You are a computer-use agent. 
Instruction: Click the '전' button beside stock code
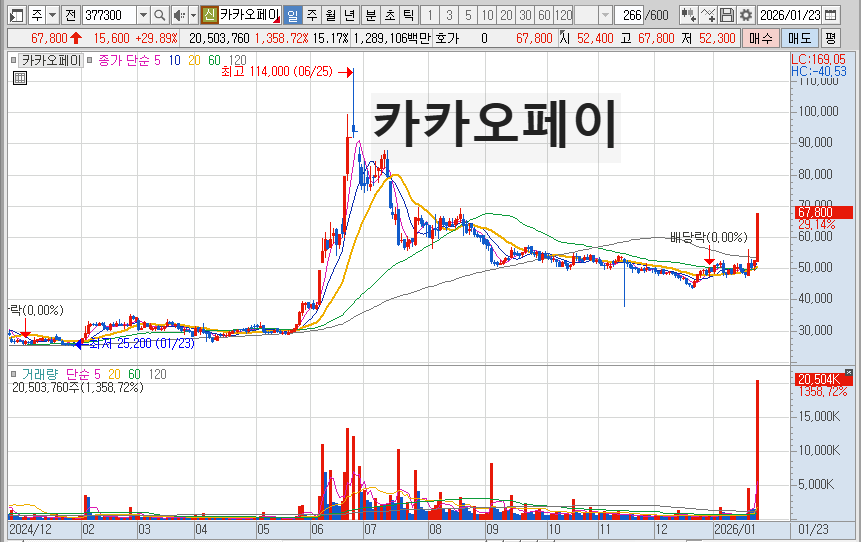[70, 15]
